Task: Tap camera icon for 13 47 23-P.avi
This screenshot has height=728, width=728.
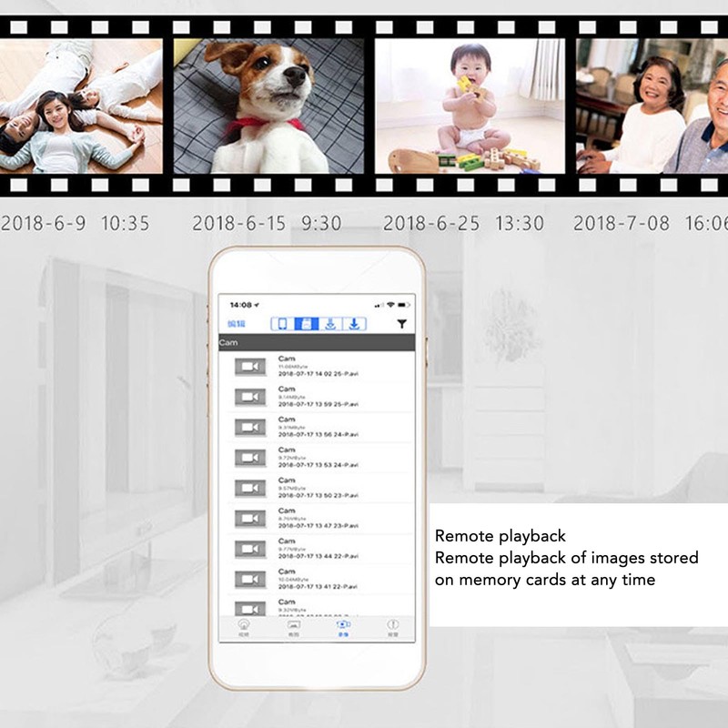Action: (249, 519)
